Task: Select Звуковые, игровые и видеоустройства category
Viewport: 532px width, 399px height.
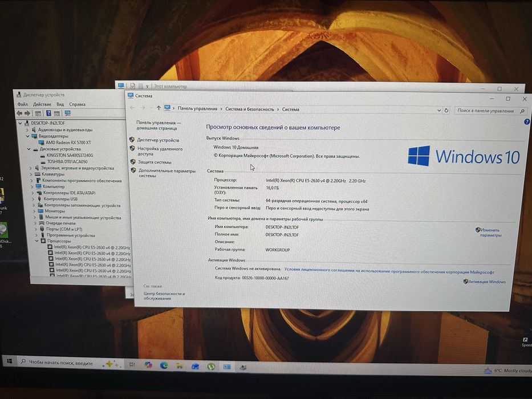Action: [78, 168]
